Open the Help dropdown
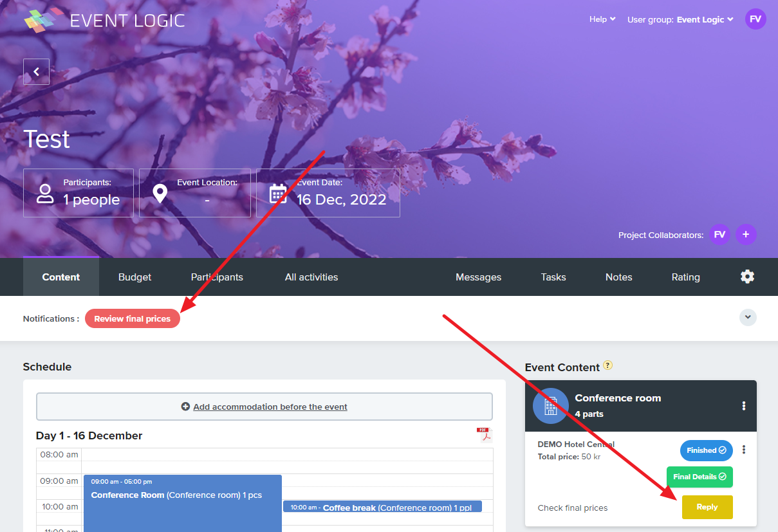 coord(602,19)
